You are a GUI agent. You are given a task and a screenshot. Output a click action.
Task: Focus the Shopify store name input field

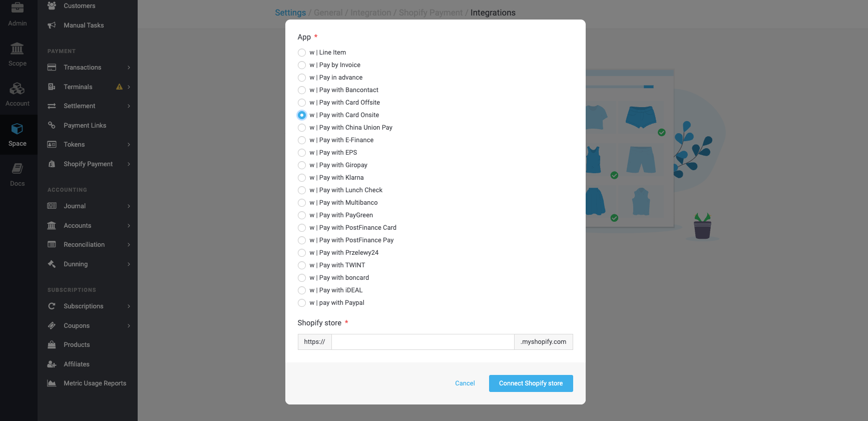click(423, 342)
